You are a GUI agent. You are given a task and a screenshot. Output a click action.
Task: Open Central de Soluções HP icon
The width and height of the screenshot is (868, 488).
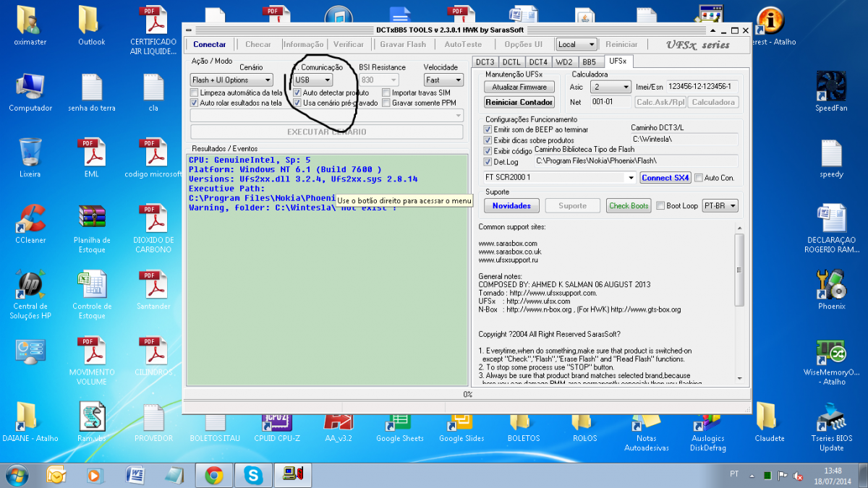click(30, 295)
